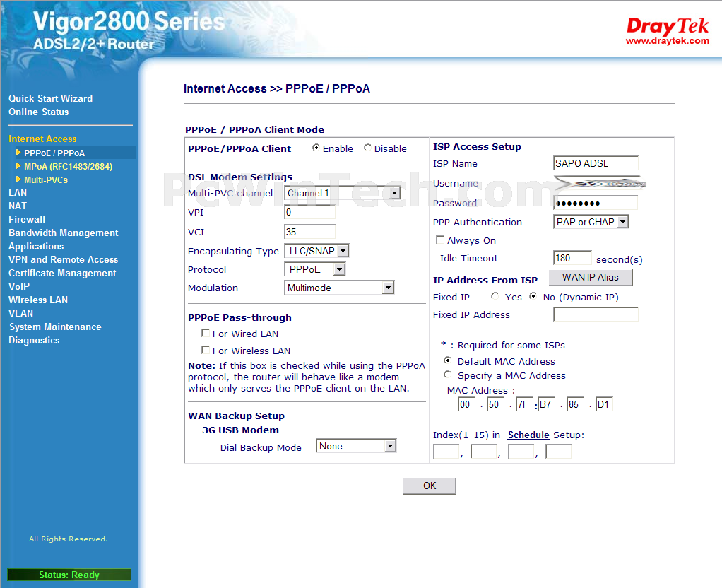Open PPP Authentication dropdown
The width and height of the screenshot is (722, 588).
(591, 222)
